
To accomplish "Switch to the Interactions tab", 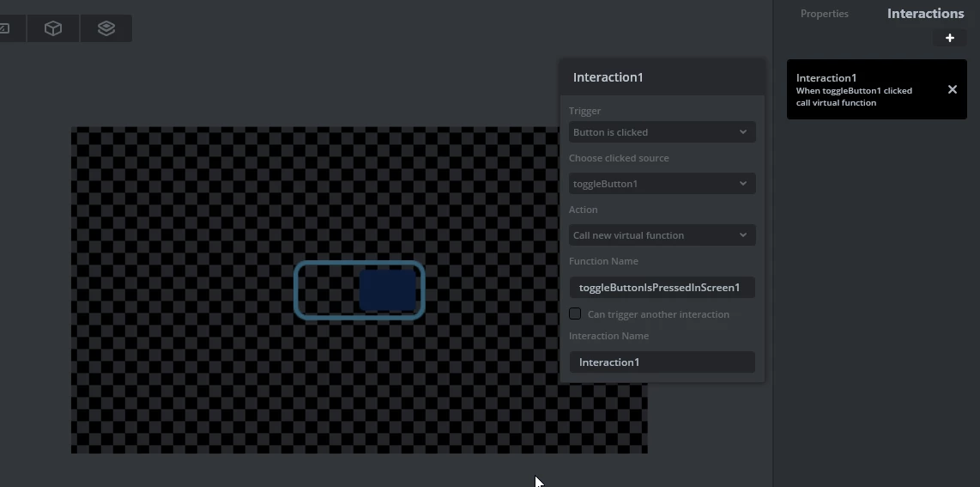I will click(x=925, y=14).
